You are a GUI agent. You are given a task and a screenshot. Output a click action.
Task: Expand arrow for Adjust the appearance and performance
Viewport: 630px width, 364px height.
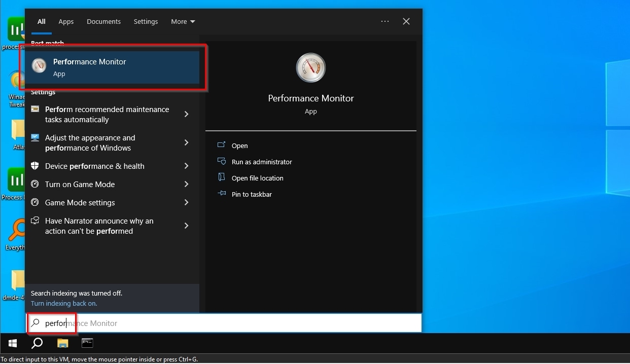[x=186, y=142]
